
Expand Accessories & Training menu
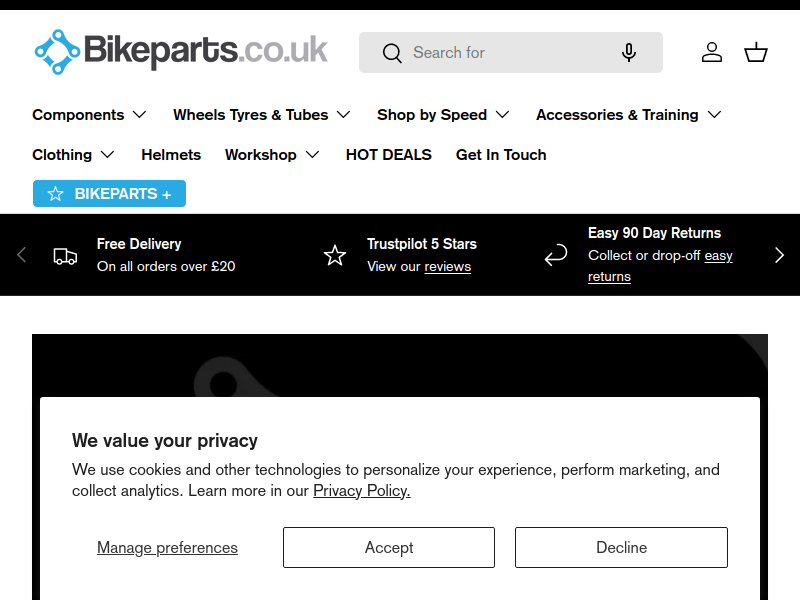(629, 115)
